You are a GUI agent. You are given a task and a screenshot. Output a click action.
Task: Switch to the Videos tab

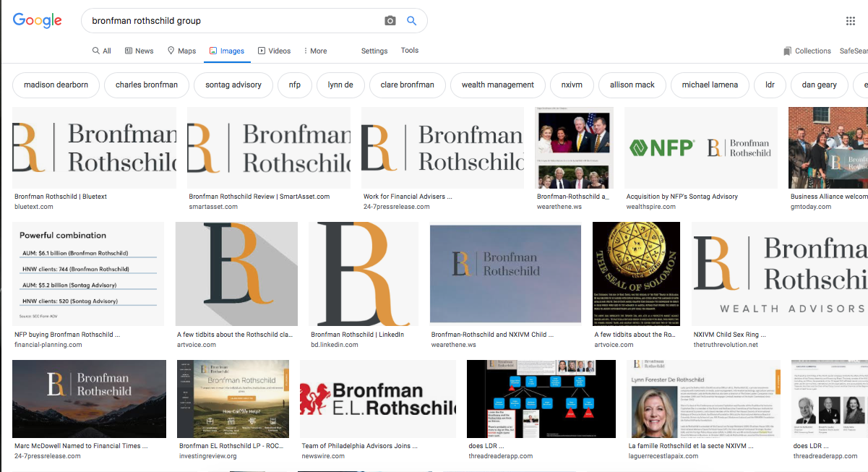click(x=274, y=51)
